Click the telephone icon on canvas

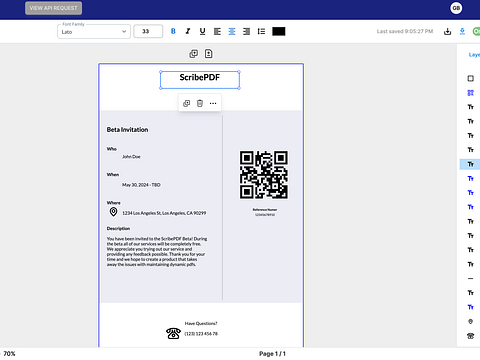(173, 333)
